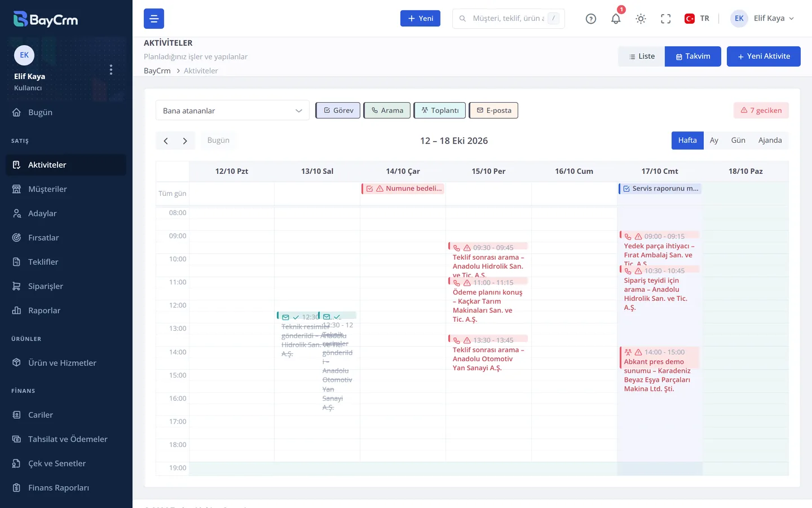
Task: Select the Ay calendar tab
Action: [714, 141]
